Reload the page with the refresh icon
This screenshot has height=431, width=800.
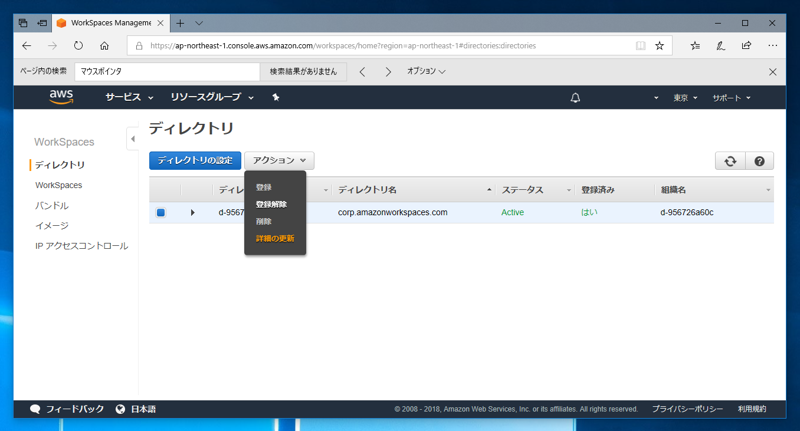(x=78, y=45)
